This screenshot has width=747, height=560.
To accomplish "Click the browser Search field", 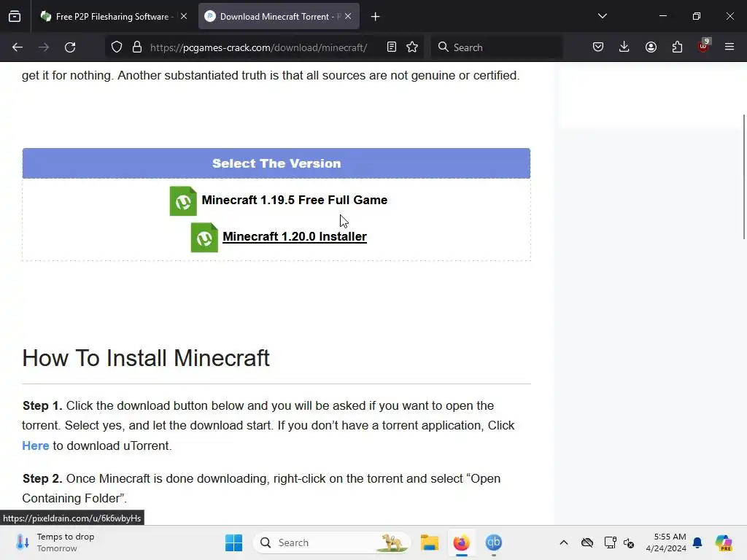I will [x=497, y=47].
